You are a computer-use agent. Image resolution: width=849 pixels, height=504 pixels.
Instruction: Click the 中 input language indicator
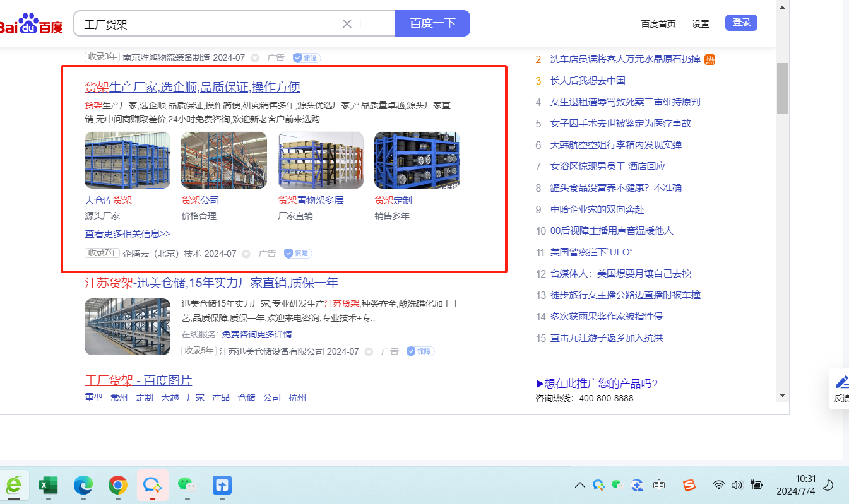[x=659, y=485]
